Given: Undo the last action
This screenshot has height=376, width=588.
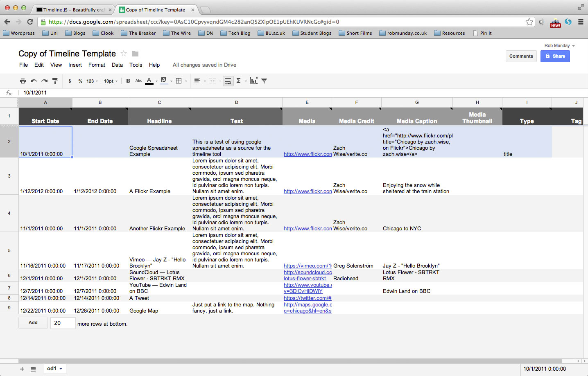Looking at the screenshot, I should (34, 81).
